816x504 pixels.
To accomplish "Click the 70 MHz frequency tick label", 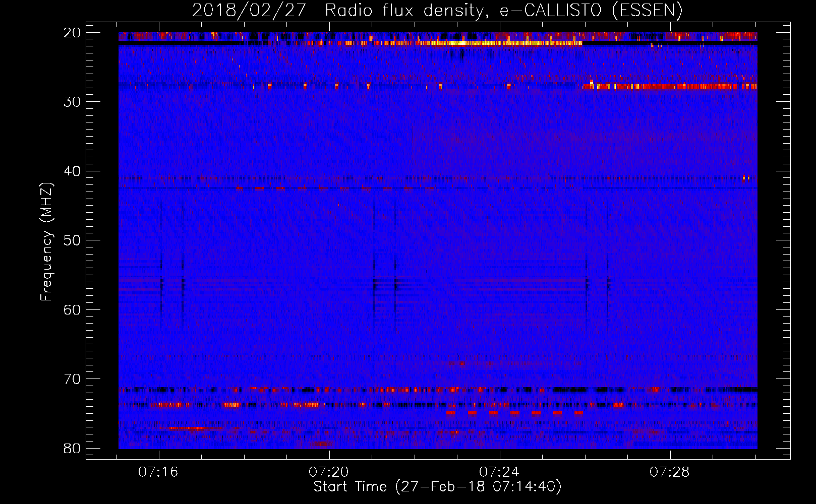I will pos(72,379).
